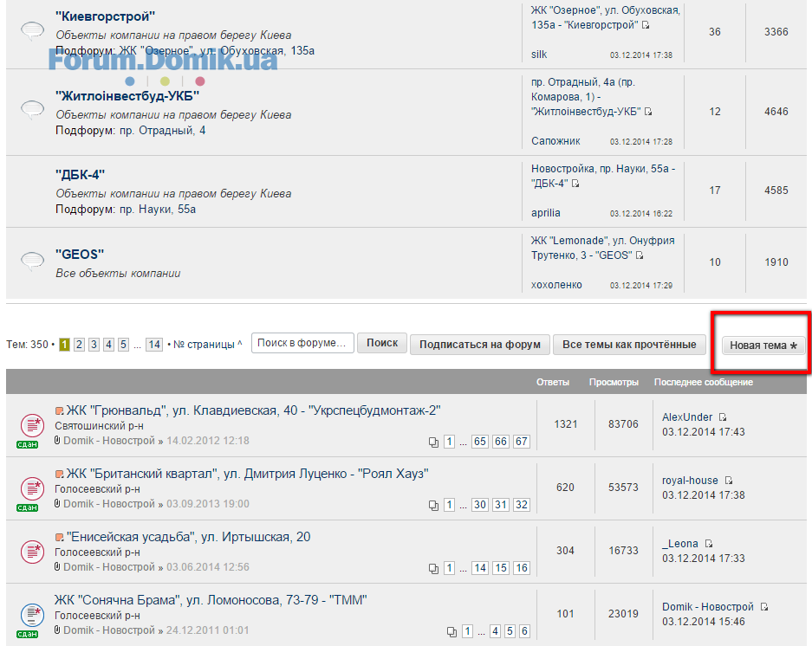The height and width of the screenshot is (646, 812).
Task: View last post icon next to royal-house
Action: pyautogui.click(x=729, y=481)
